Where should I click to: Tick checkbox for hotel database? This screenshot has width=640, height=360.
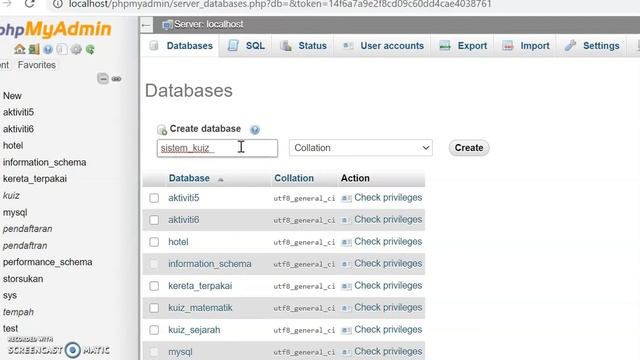[x=154, y=242]
